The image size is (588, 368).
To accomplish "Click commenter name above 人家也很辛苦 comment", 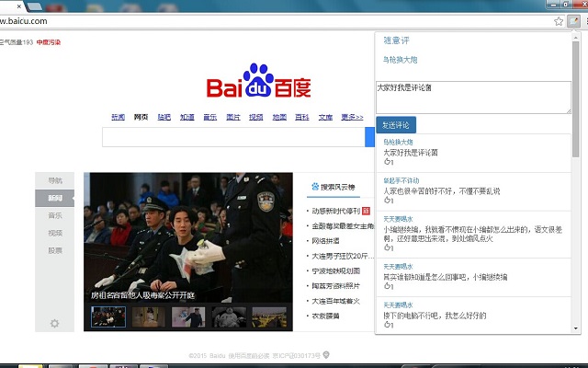I will tap(401, 180).
